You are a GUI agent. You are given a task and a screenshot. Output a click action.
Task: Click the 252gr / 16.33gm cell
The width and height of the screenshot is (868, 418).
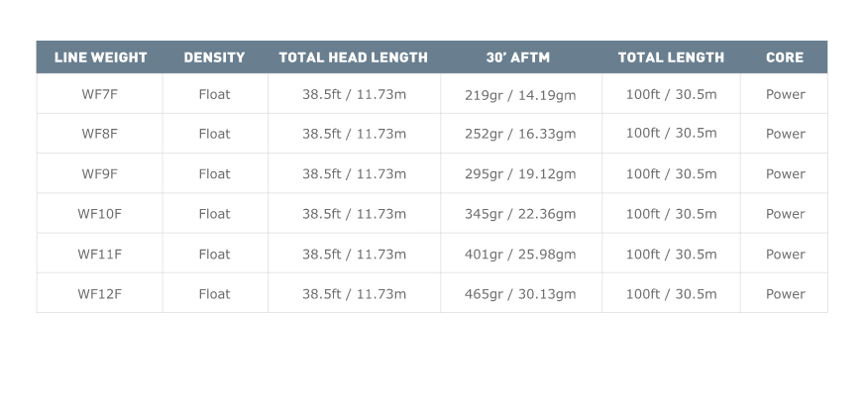[x=520, y=134]
